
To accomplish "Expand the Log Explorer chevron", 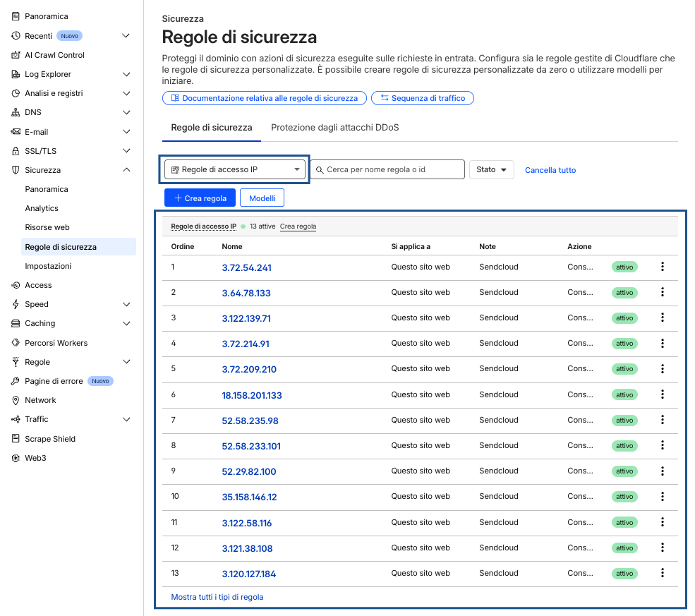I will point(126,74).
